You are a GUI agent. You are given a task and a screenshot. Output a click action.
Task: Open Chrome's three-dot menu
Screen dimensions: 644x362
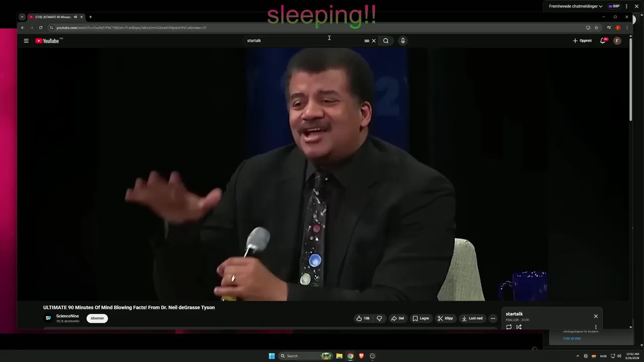626,28
